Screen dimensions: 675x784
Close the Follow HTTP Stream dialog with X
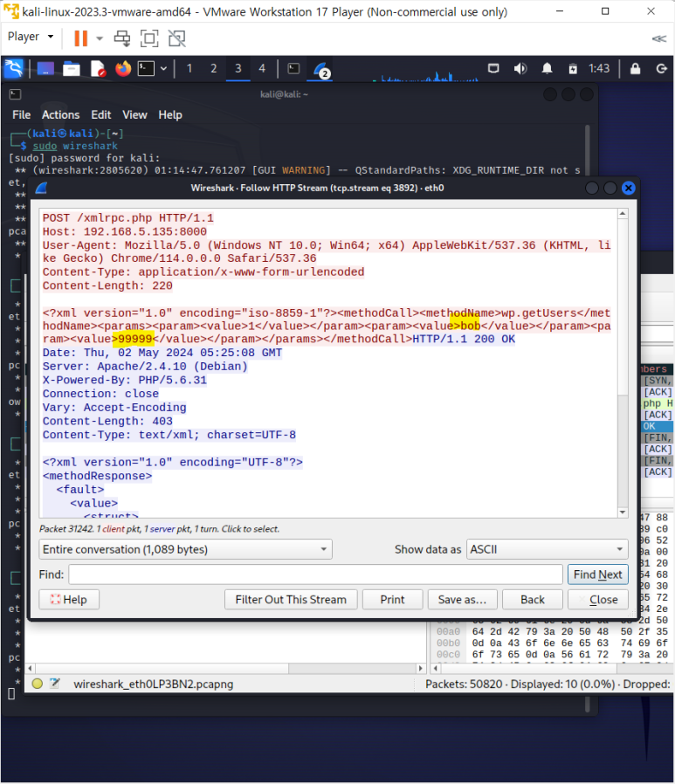tap(629, 188)
